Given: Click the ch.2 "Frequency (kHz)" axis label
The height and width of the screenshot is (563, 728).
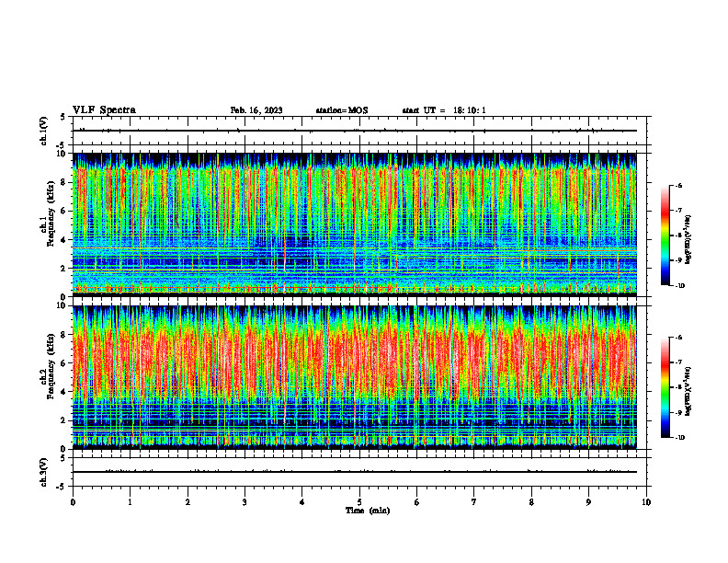Looking at the screenshot, I should coord(51,366).
